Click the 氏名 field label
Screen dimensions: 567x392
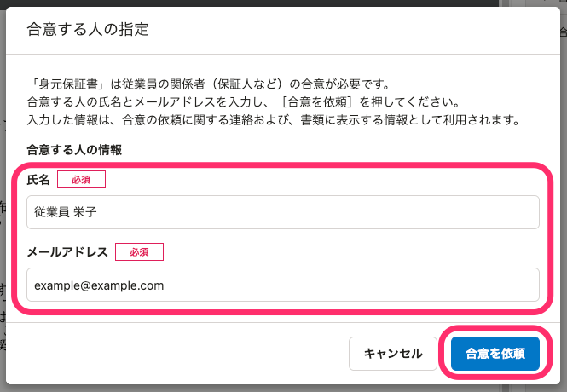click(x=38, y=180)
